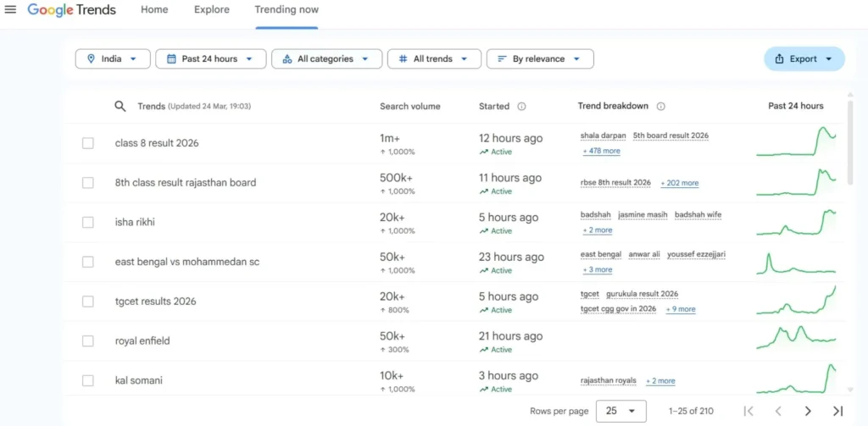The image size is (868, 426).
Task: Tick the checkbox for isha rikhi
Action: tap(88, 222)
